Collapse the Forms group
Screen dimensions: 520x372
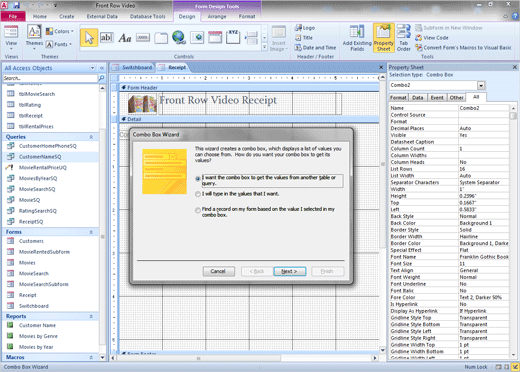pos(91,232)
